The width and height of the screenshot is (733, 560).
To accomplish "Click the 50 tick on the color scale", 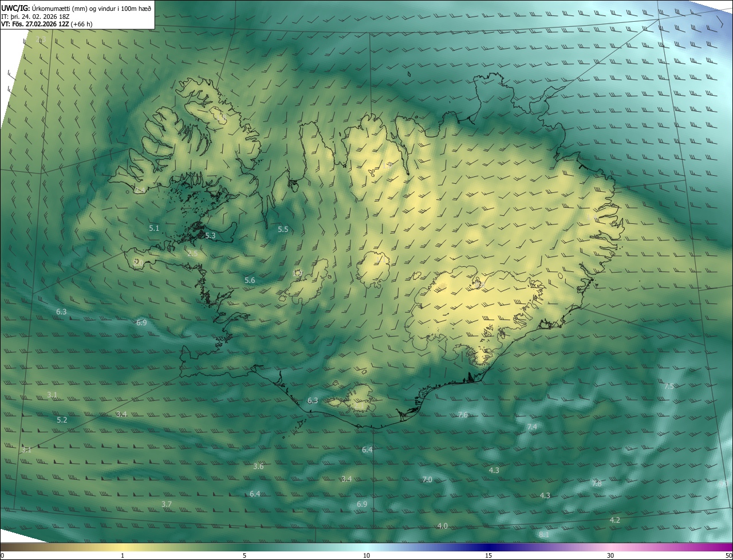I will (728, 555).
